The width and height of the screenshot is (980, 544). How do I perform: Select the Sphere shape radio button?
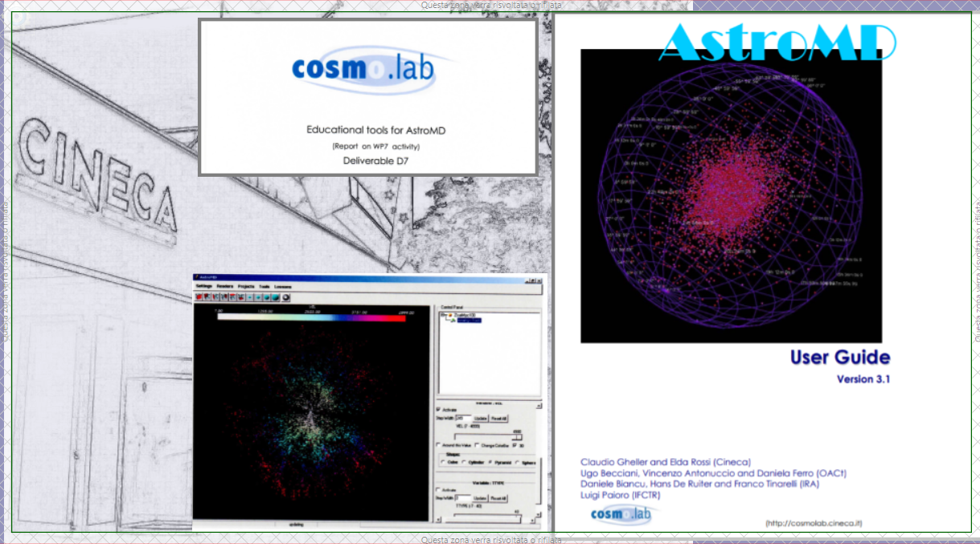[x=517, y=463]
